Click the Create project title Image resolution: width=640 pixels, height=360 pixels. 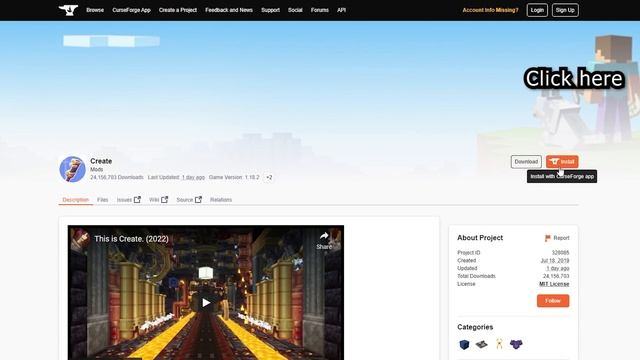101,161
